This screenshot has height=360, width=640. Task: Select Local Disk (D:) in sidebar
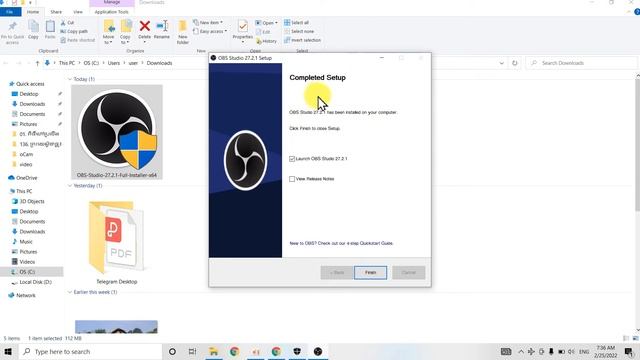click(x=35, y=282)
